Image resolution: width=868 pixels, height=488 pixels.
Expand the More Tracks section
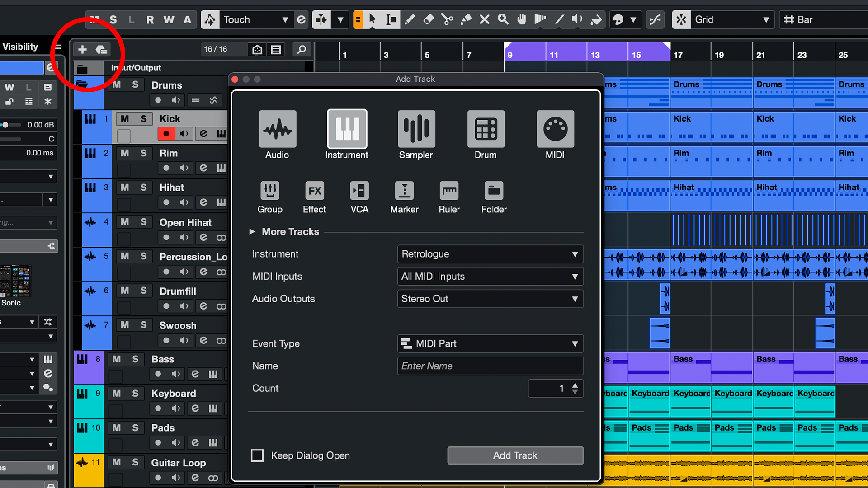point(284,231)
